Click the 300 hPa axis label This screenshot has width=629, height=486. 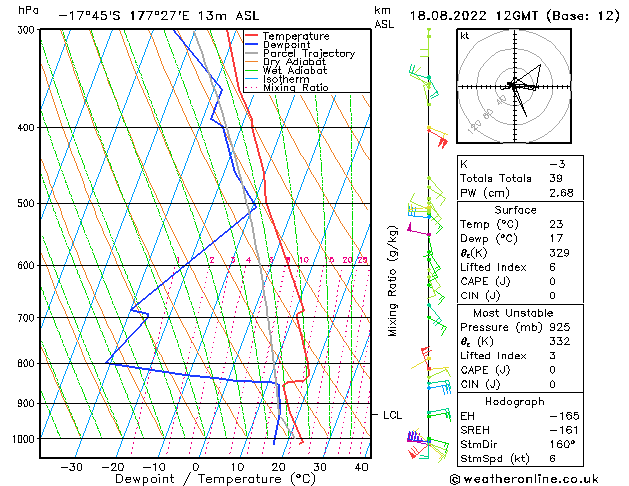tap(28, 30)
